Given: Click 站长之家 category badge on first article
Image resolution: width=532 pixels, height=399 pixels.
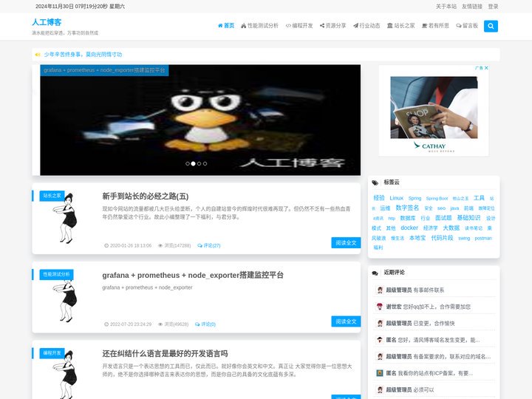Looking at the screenshot, I should [52, 196].
